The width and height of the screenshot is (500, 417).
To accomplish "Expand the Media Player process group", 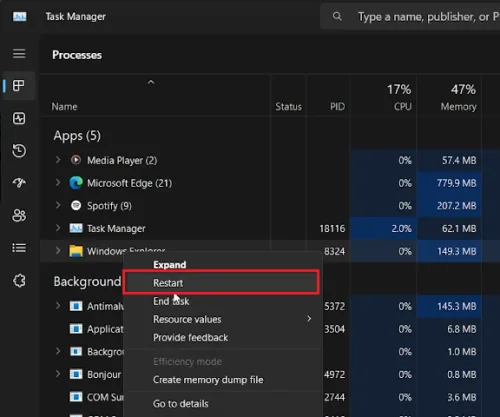I will 58,160.
